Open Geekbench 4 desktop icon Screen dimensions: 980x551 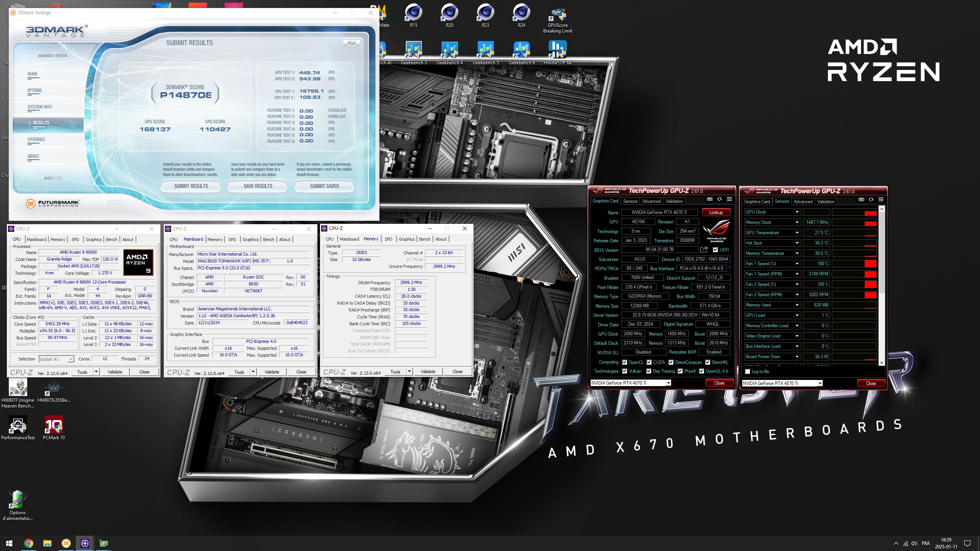[449, 53]
